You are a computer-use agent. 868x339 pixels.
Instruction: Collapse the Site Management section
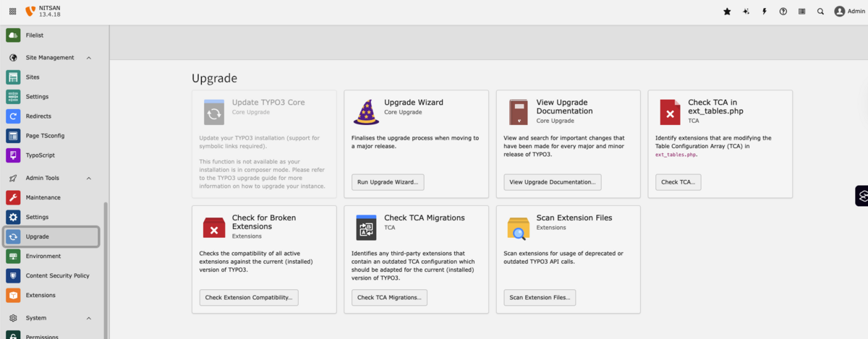point(89,58)
